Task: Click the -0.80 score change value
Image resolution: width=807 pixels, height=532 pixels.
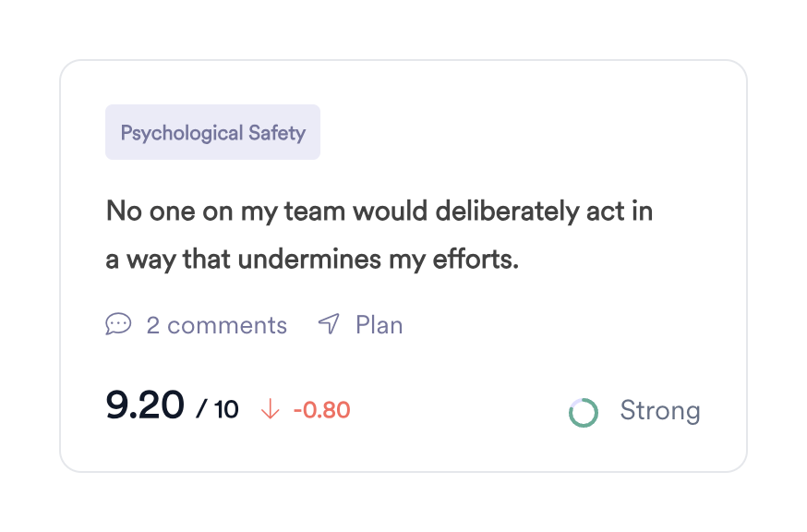Action: [321, 410]
